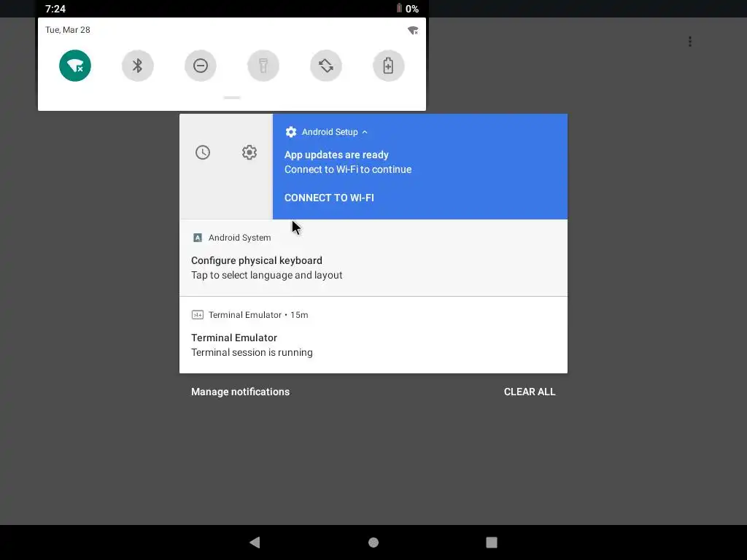Image resolution: width=747 pixels, height=560 pixels.
Task: Click the Terminal Emulator app icon
Action: pos(197,315)
